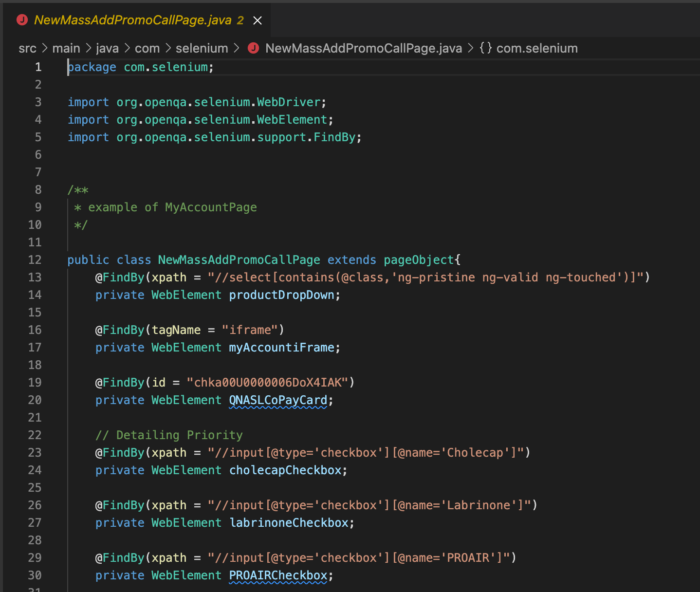Click the Cholecap checkbox xpath string
The width and height of the screenshot is (700, 592).
(366, 452)
